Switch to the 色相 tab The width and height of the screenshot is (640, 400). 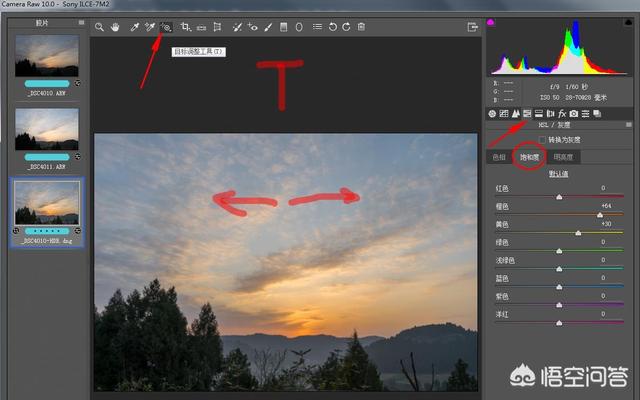[x=499, y=157]
